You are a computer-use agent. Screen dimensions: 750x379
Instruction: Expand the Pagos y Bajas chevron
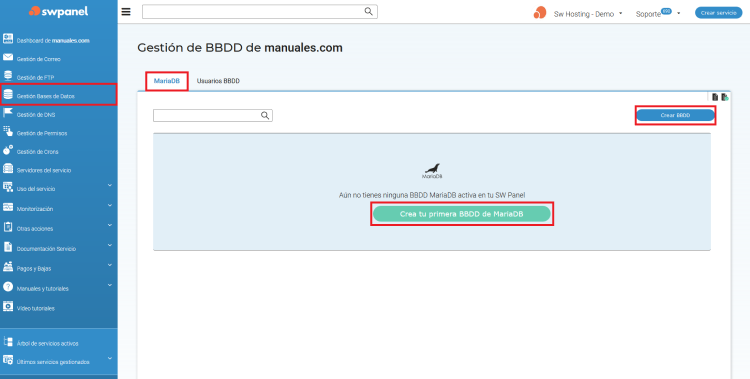point(110,265)
